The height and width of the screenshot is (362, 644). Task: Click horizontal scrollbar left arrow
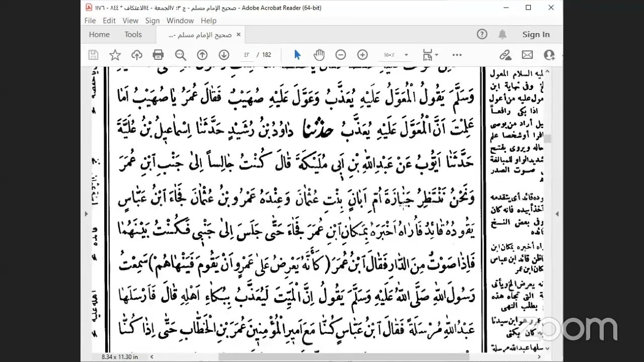tap(152, 356)
